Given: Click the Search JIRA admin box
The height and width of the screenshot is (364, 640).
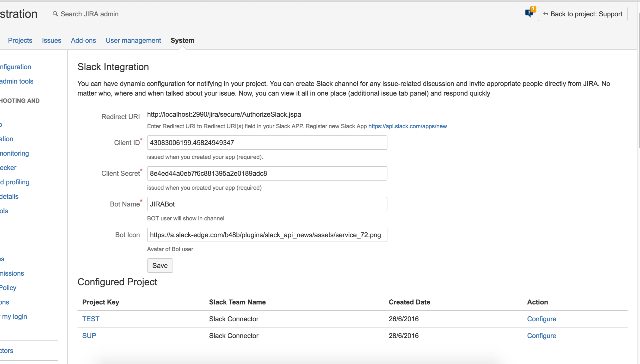Looking at the screenshot, I should [90, 14].
